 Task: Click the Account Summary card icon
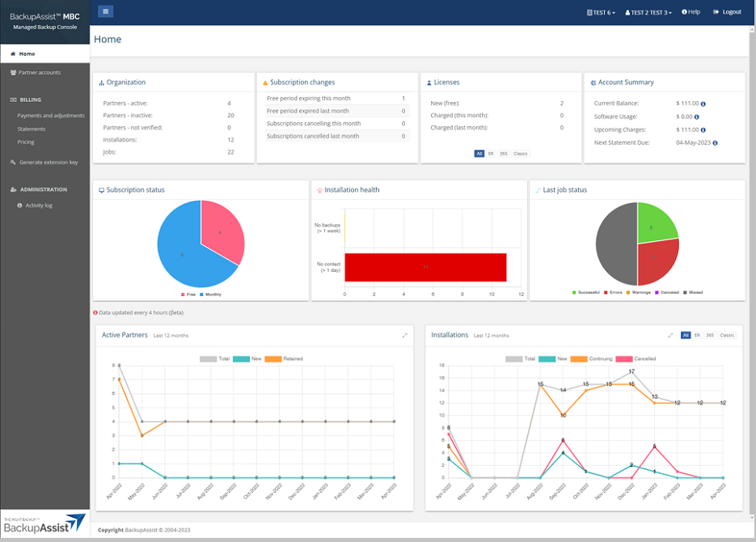593,83
